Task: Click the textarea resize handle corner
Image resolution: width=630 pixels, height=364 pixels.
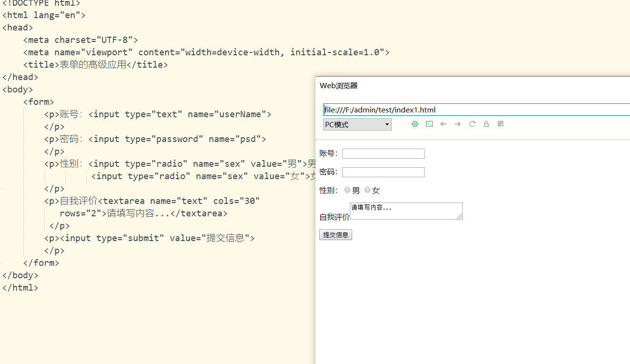Action: (460, 217)
